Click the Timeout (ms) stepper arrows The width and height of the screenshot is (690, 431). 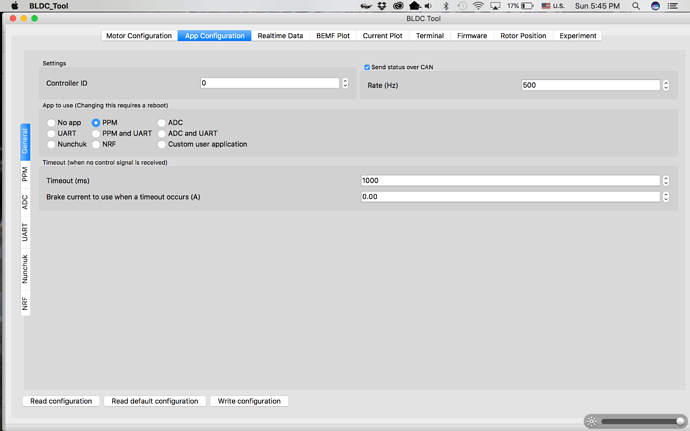click(x=666, y=181)
